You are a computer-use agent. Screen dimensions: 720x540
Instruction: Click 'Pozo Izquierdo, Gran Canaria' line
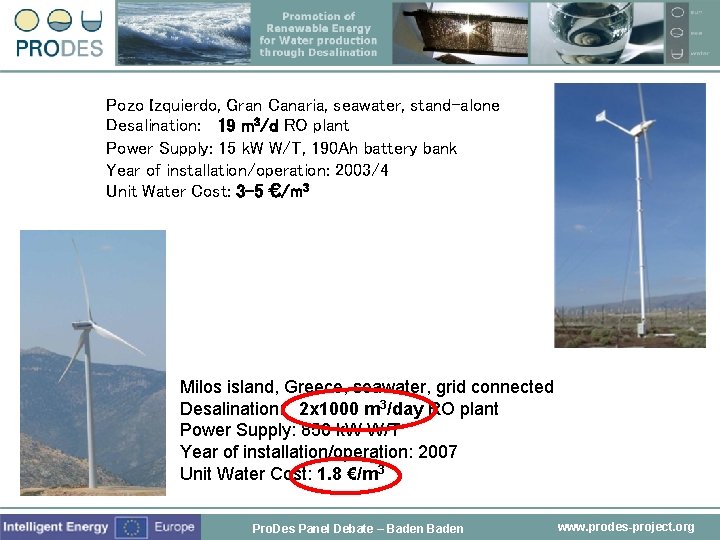(x=303, y=106)
